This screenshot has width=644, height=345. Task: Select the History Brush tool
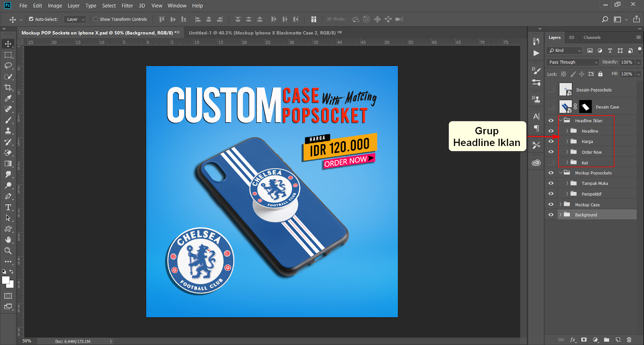click(x=8, y=142)
